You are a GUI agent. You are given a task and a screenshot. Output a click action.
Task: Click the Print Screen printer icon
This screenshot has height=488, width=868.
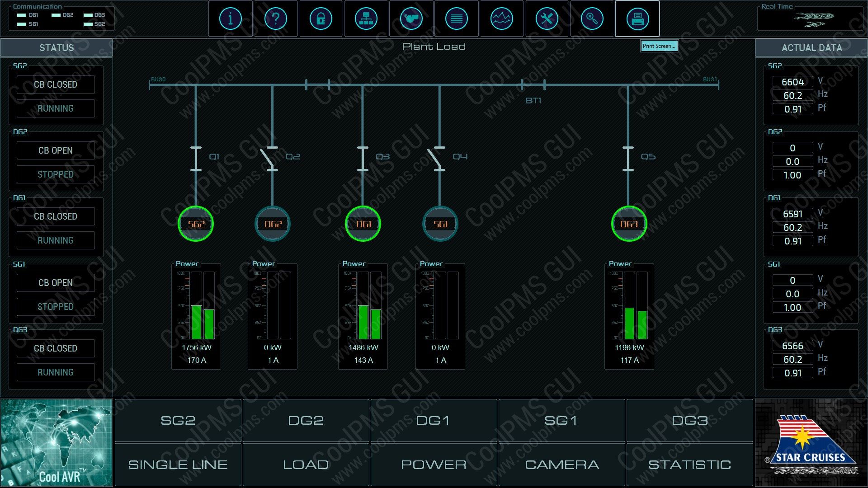(x=637, y=19)
